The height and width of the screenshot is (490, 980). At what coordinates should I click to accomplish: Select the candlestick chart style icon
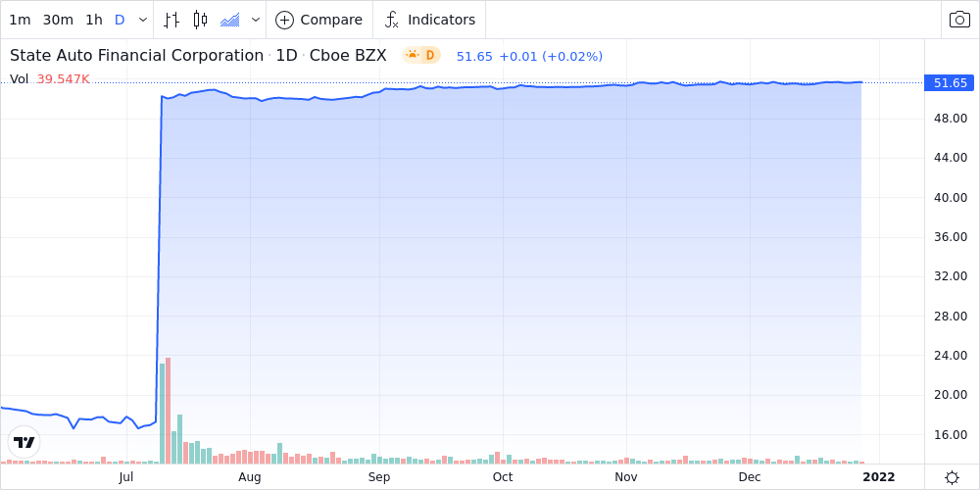point(200,20)
